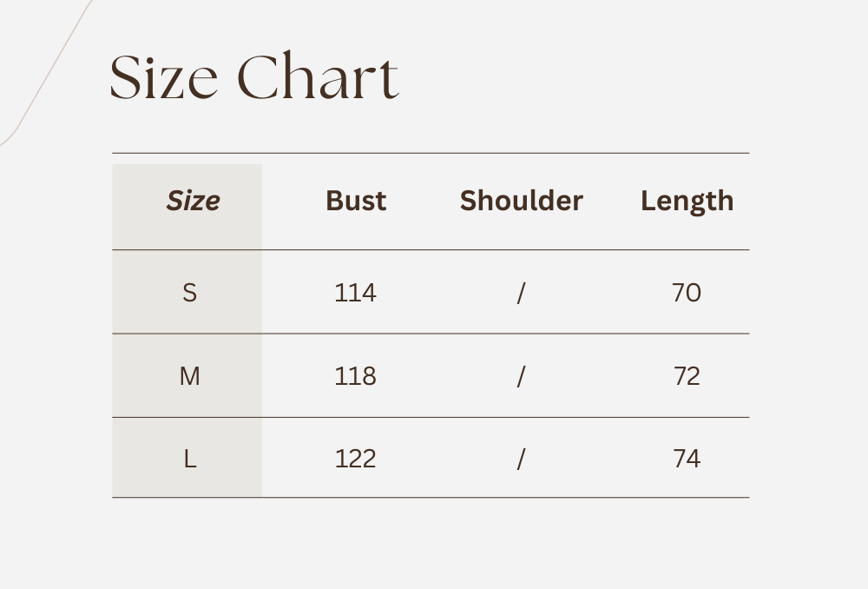Select the bust value 118
The image size is (868, 589).
355,376
